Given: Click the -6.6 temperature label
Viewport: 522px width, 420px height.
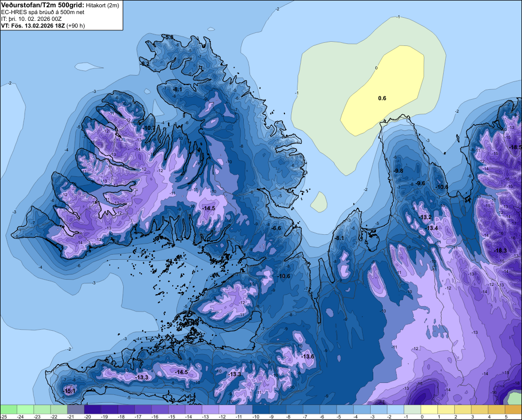Looking at the screenshot, I should pyautogui.click(x=276, y=229).
